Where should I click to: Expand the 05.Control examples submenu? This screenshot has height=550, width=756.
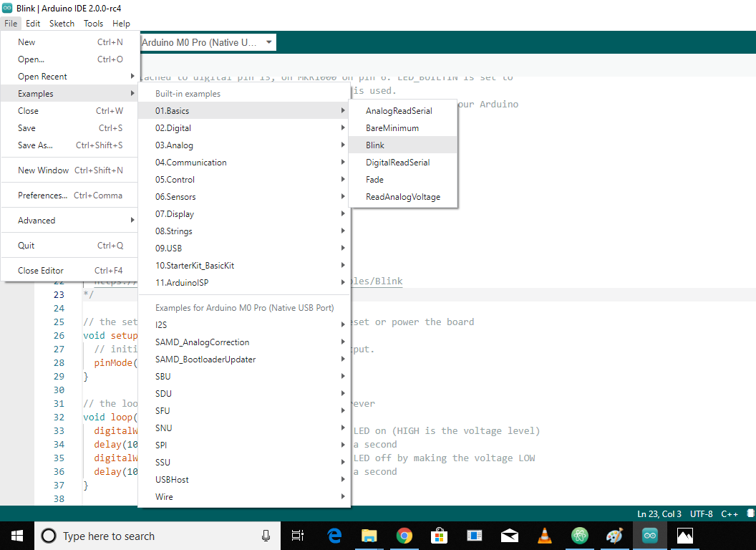[x=244, y=180]
